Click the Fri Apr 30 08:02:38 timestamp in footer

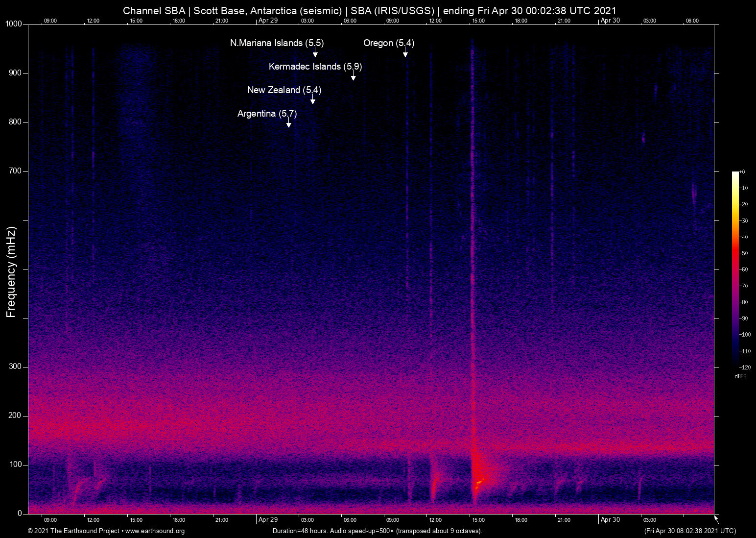coord(690,531)
